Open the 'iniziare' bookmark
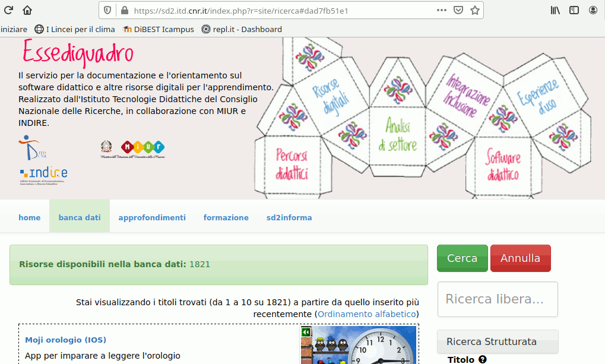This screenshot has width=605, height=364. point(14,29)
